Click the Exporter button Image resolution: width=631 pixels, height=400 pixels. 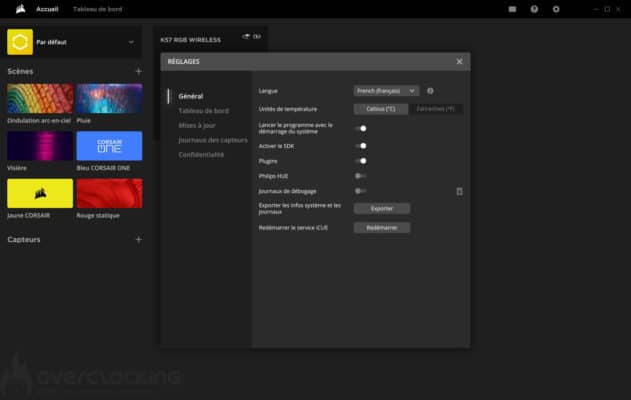pyautogui.click(x=382, y=208)
